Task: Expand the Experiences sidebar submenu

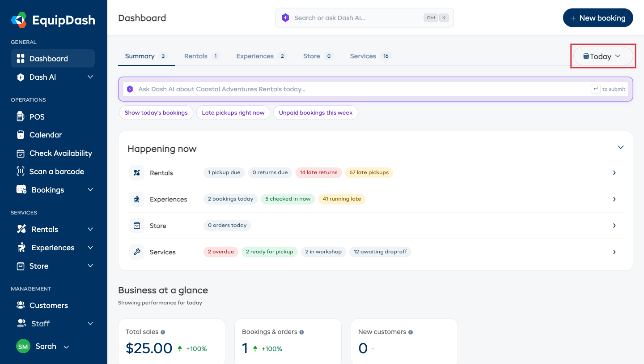Action: (90, 248)
